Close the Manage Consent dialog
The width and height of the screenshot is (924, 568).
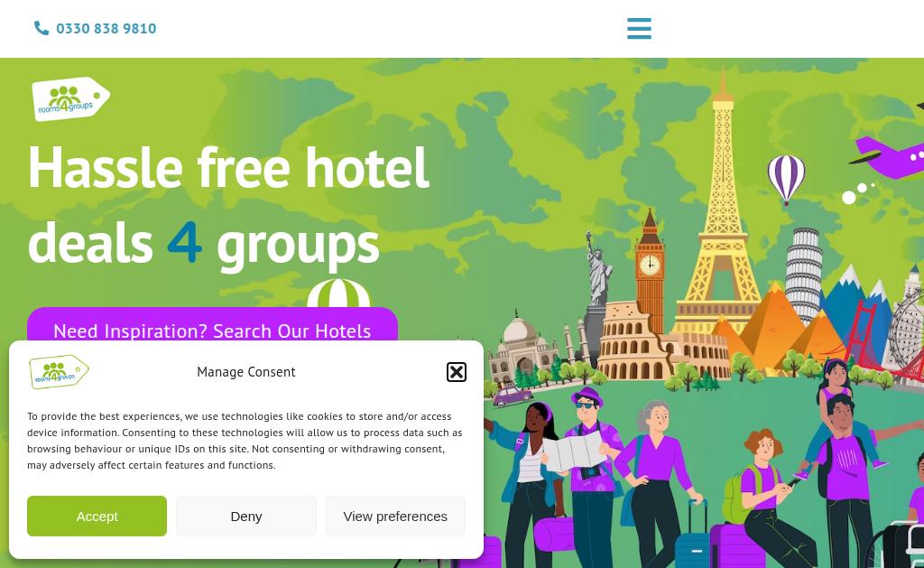coord(456,372)
